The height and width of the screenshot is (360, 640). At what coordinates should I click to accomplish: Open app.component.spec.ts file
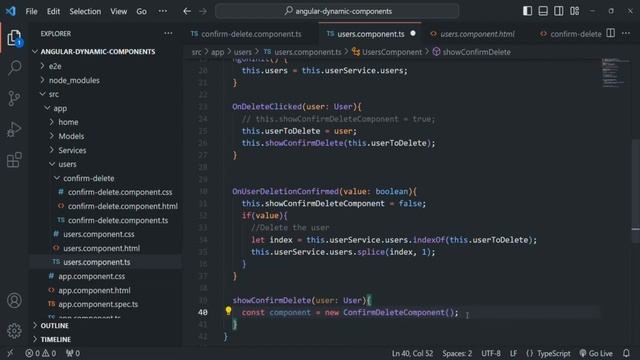tap(98, 304)
